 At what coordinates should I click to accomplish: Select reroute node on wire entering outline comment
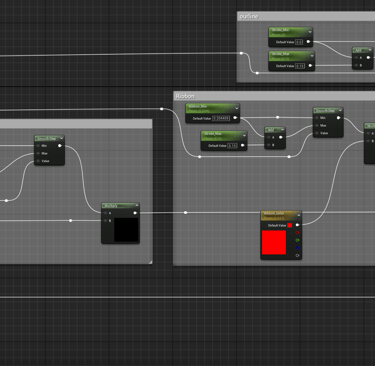tap(241, 53)
